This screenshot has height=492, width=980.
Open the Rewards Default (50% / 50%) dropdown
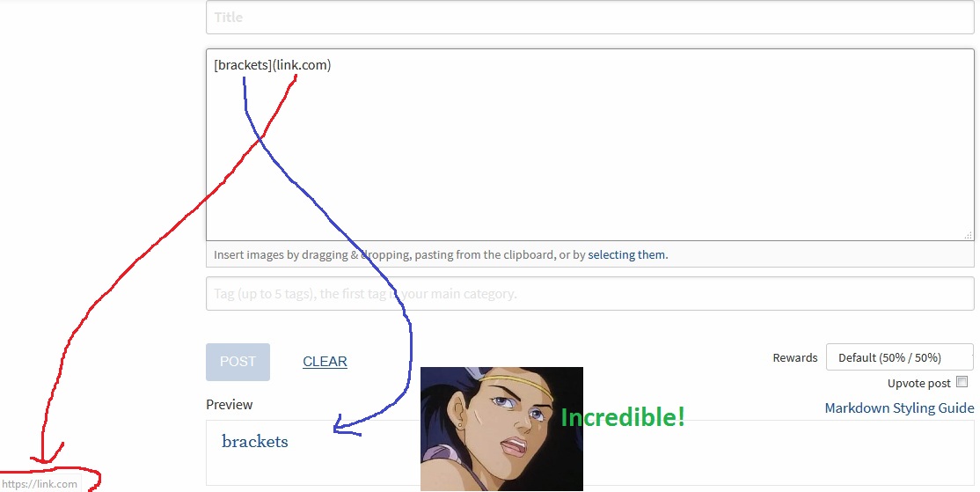click(x=899, y=357)
